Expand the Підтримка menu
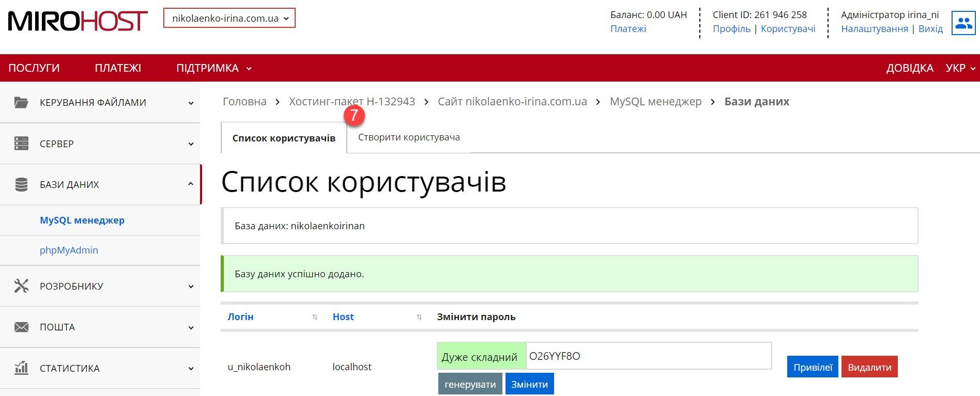 coord(213,68)
